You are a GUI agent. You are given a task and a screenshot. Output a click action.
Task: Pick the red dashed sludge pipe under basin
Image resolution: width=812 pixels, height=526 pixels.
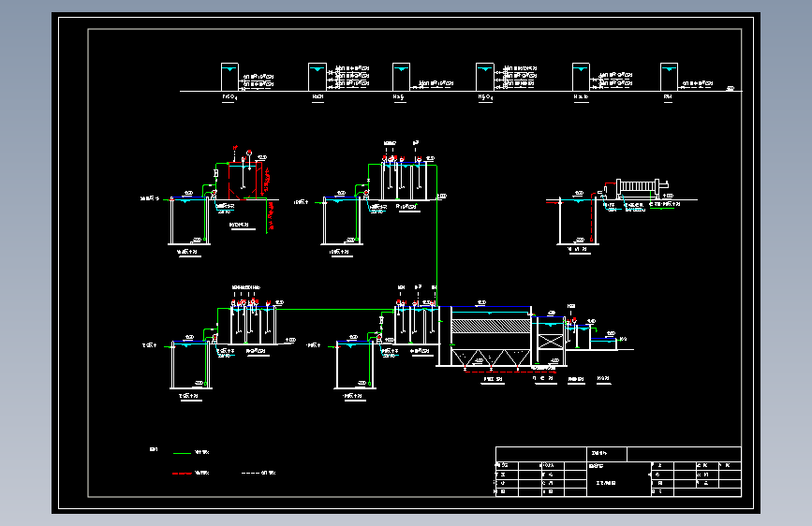510,372
